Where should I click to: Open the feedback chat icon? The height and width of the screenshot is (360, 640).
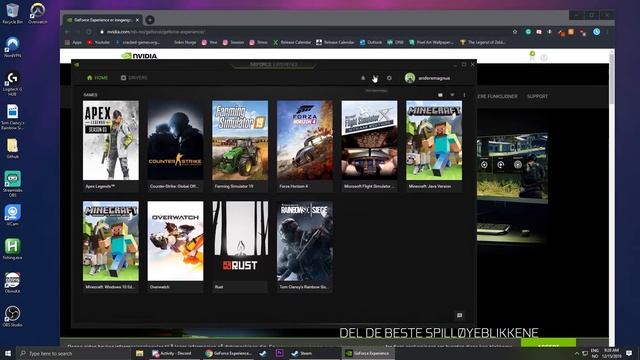click(x=460, y=315)
